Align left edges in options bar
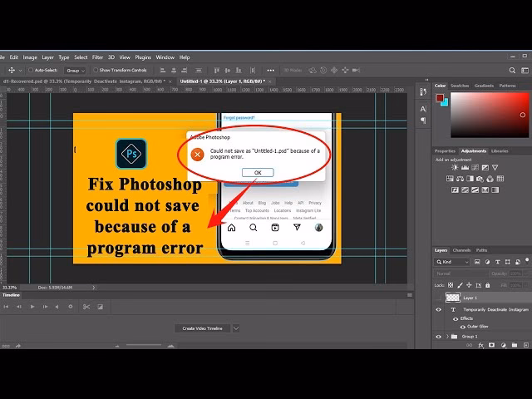This screenshot has width=532, height=399. pyautogui.click(x=163, y=70)
